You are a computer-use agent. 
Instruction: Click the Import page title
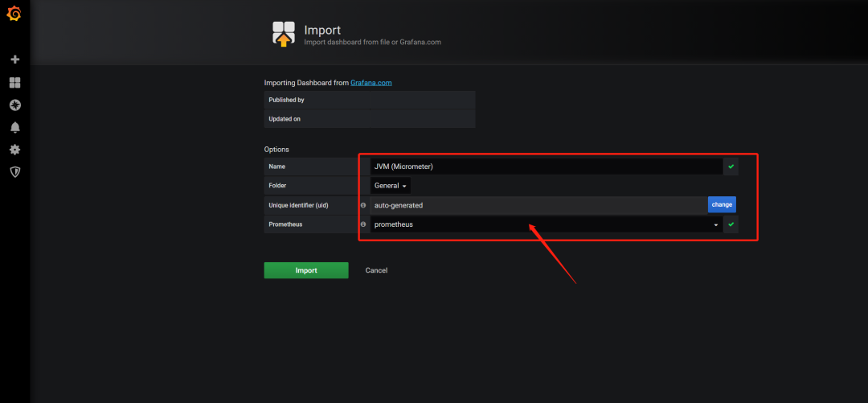click(323, 30)
